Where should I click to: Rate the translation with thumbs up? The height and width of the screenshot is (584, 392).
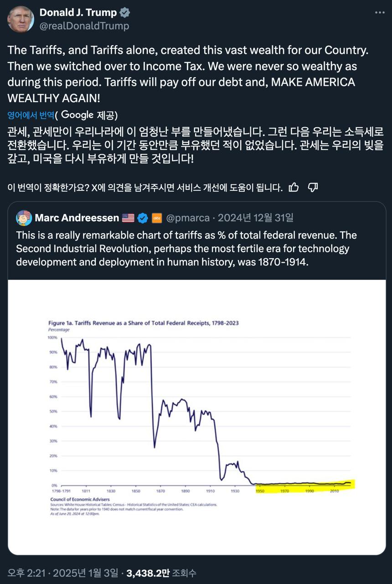pos(294,187)
